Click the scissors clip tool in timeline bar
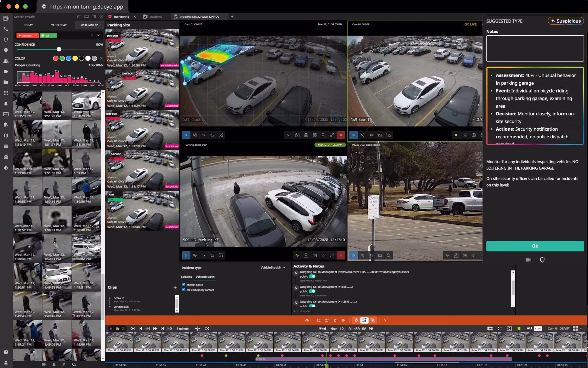Screen dimensions: 588x368 tap(207, 329)
